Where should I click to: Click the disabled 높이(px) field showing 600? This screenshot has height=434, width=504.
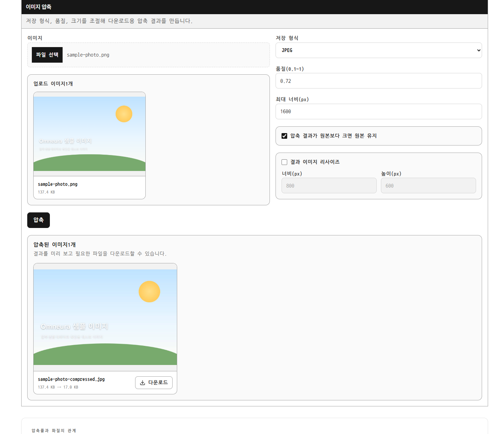(428, 185)
